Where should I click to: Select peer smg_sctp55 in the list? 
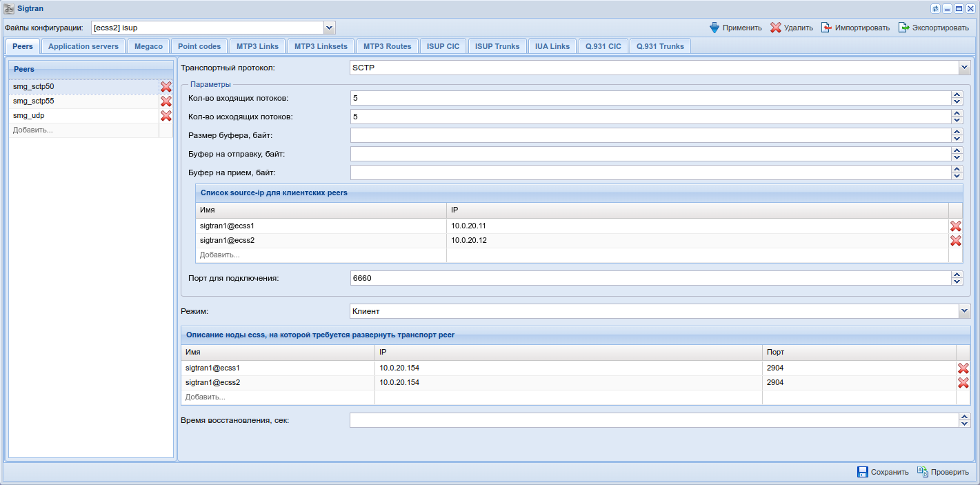click(83, 101)
